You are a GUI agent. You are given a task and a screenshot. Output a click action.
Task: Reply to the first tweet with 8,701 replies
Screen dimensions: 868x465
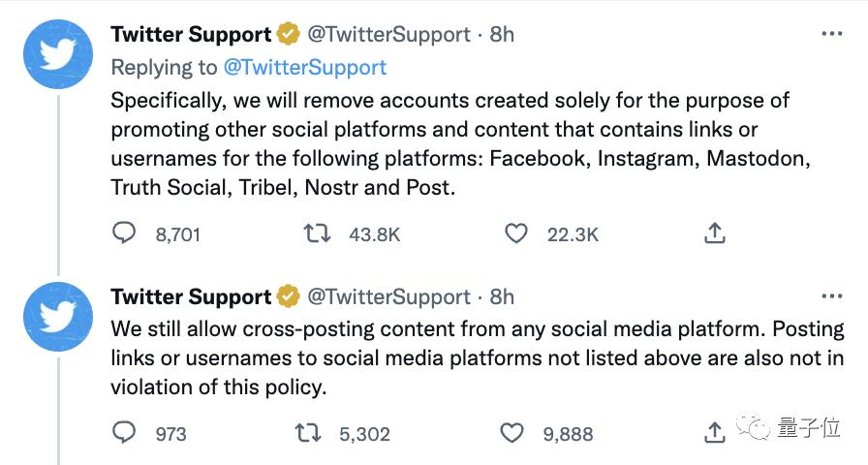[124, 233]
